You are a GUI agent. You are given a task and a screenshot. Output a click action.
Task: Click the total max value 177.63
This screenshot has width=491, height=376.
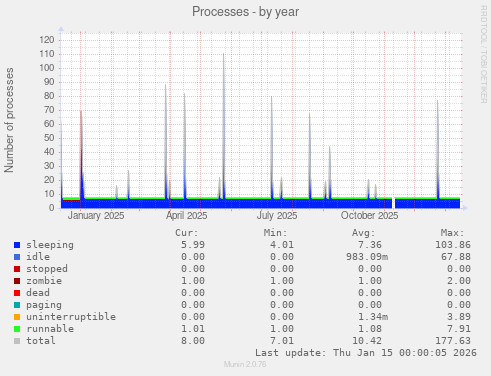(x=453, y=341)
